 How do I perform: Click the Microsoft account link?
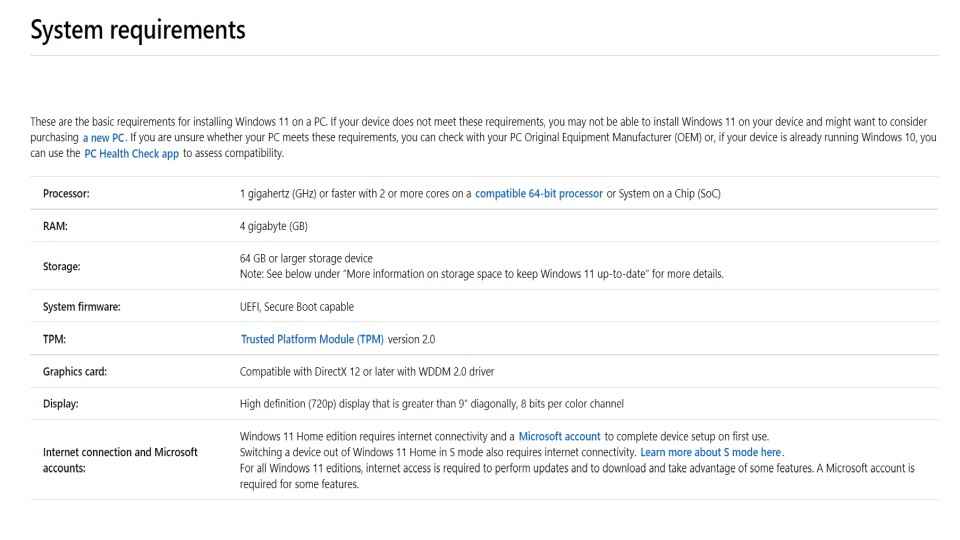[x=560, y=437]
